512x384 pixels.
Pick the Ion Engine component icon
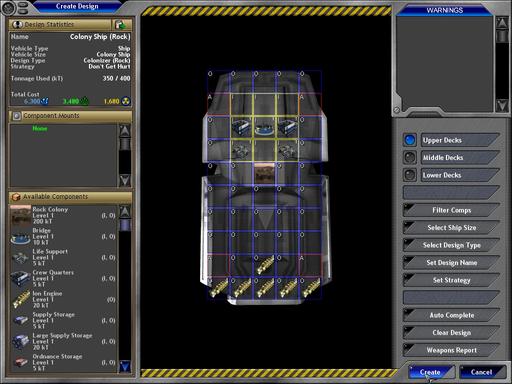click(x=21, y=299)
